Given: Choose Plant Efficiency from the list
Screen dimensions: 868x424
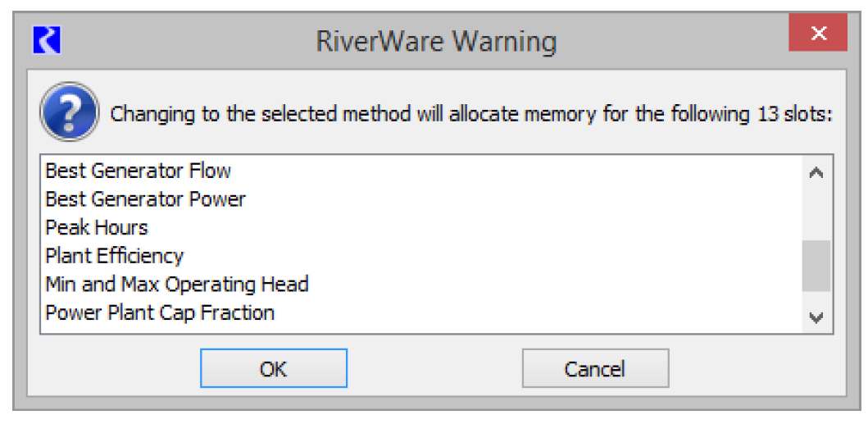Looking at the screenshot, I should click(x=114, y=256).
